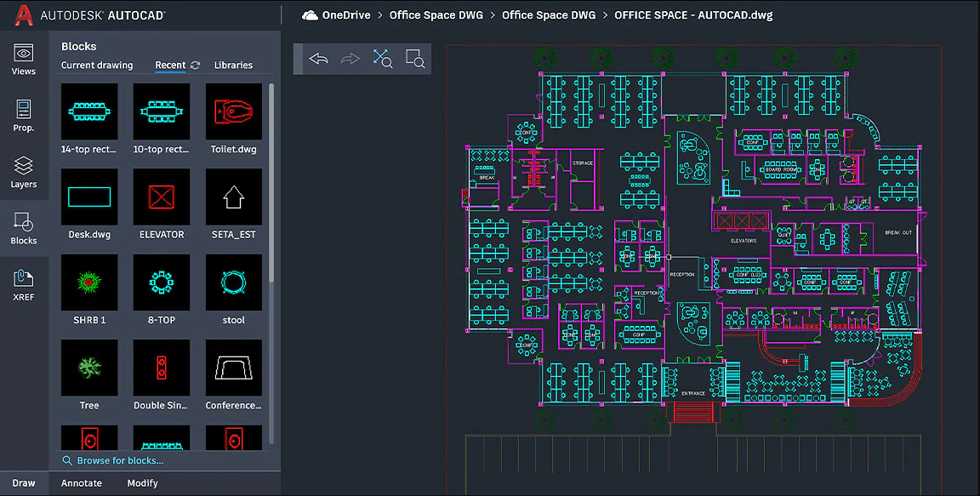Open second Office Space DWG breadcrumb folder
980x496 pixels.
549,15
